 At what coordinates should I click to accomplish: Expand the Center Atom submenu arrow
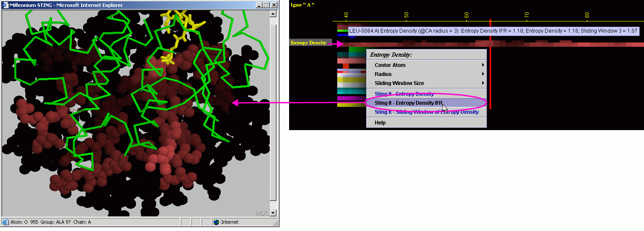tap(483, 65)
